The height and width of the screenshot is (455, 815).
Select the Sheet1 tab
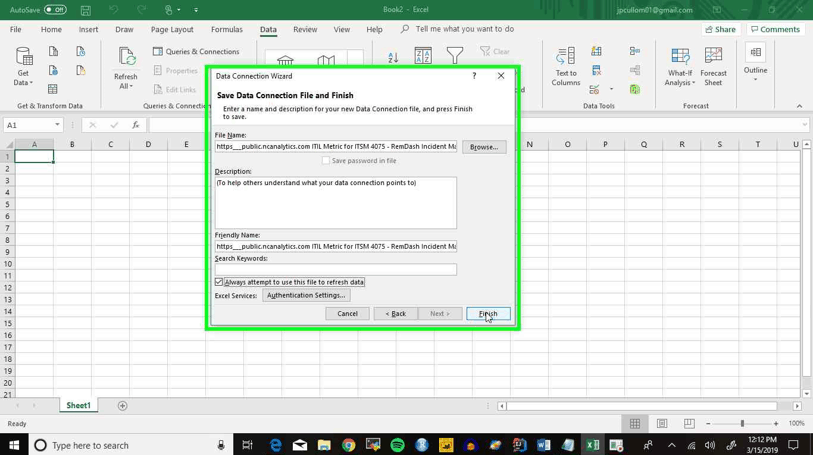point(78,405)
